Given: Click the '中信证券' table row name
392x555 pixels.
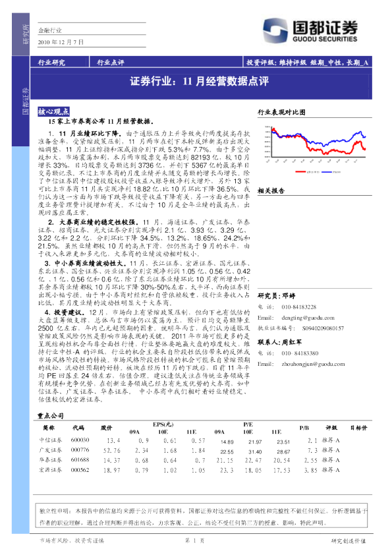Looking at the screenshot, I should click(x=50, y=440).
